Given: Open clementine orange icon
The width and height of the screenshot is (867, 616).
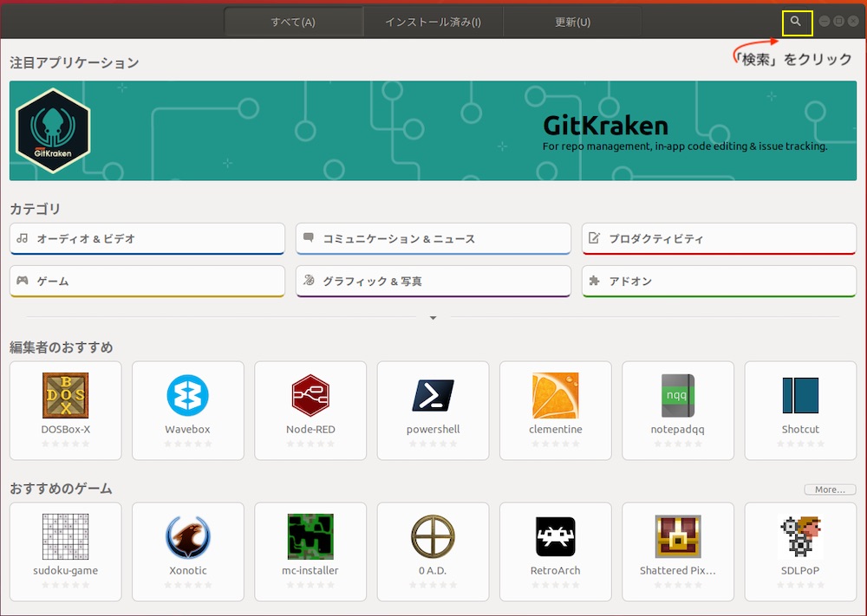Looking at the screenshot, I should tap(556, 395).
